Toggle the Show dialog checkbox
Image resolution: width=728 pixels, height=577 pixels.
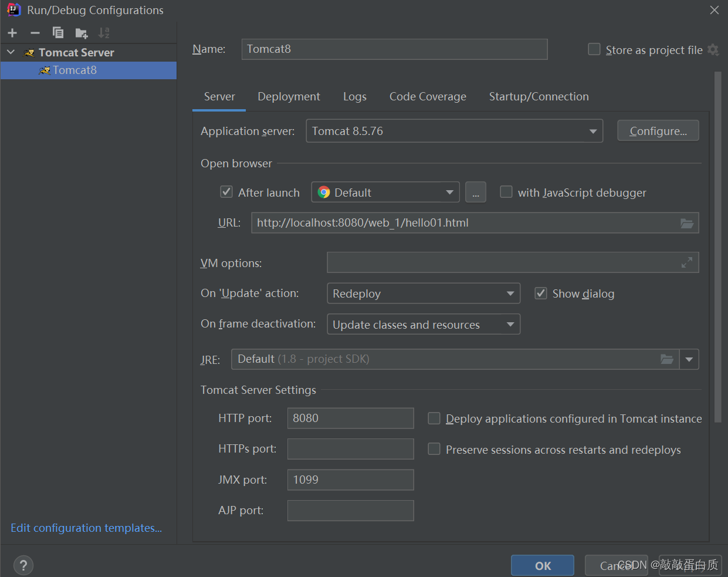pyautogui.click(x=541, y=293)
